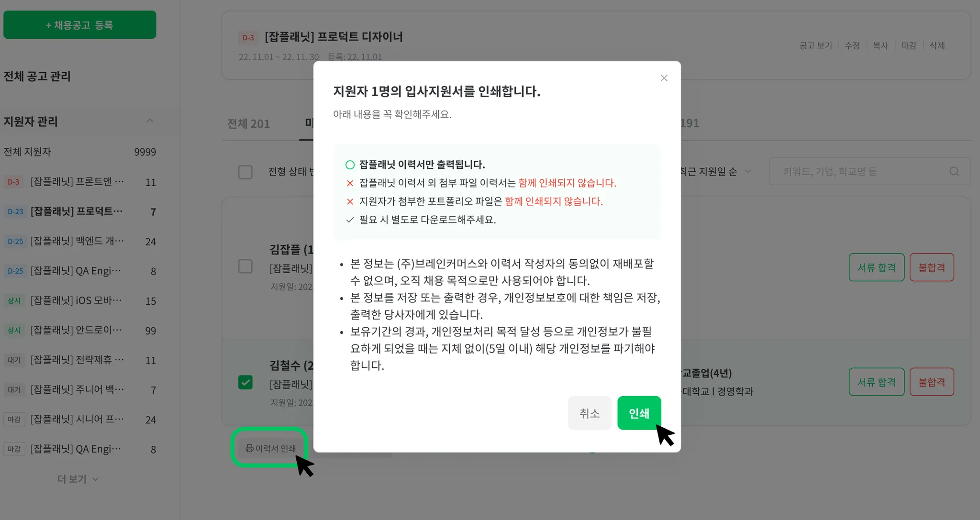Expand the 더 보기 list
Image resolution: width=980 pixels, height=520 pixels.
pos(78,479)
